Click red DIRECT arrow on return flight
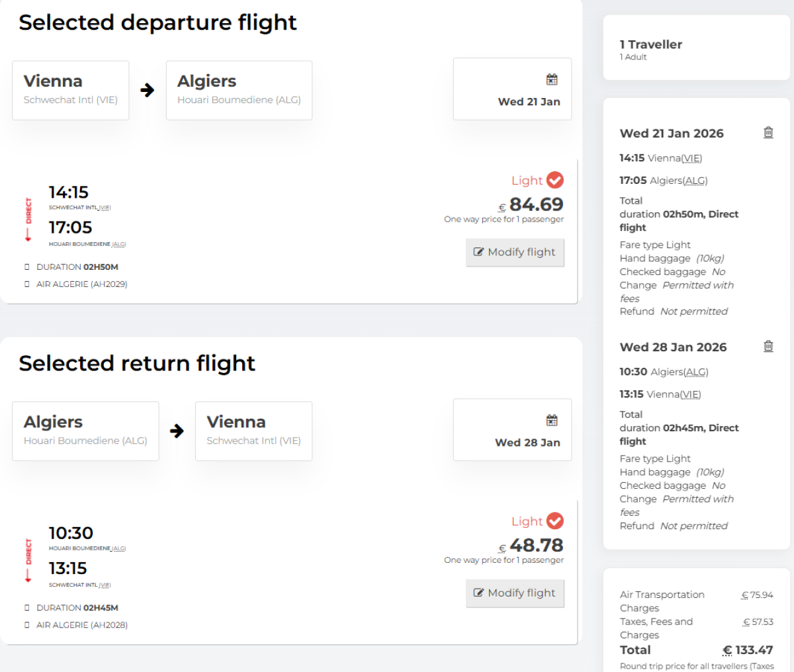The width and height of the screenshot is (794, 672). click(x=28, y=560)
